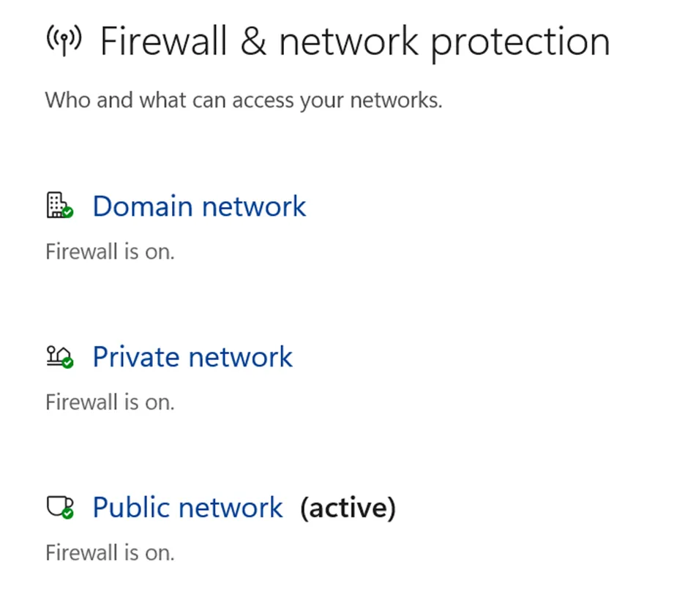Click the word 'Firewall' in the page title
The height and width of the screenshot is (616, 685).
tap(163, 41)
